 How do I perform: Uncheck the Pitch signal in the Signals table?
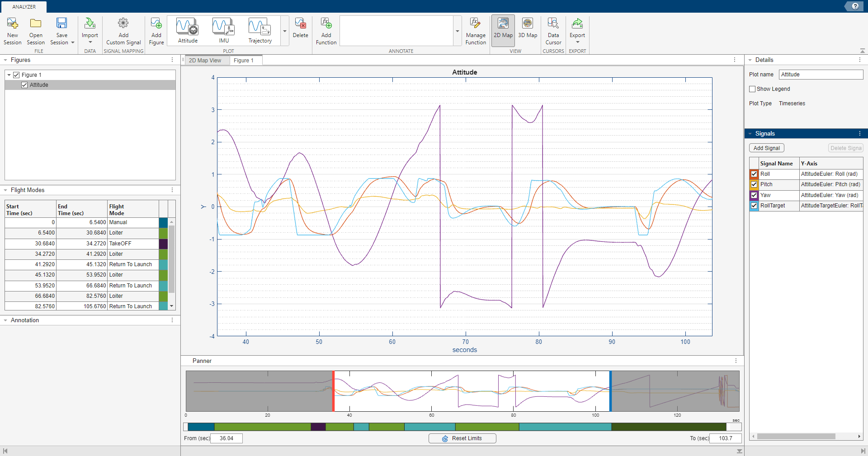pos(754,184)
